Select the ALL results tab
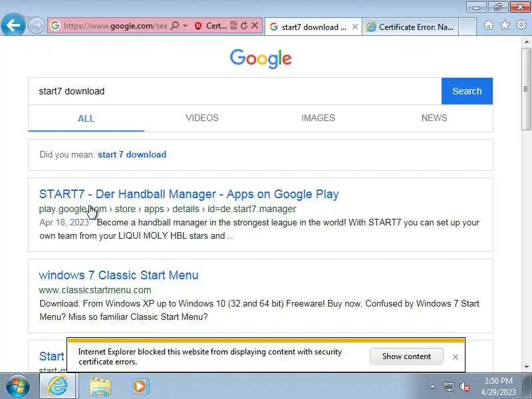The width and height of the screenshot is (532, 399). click(x=86, y=118)
